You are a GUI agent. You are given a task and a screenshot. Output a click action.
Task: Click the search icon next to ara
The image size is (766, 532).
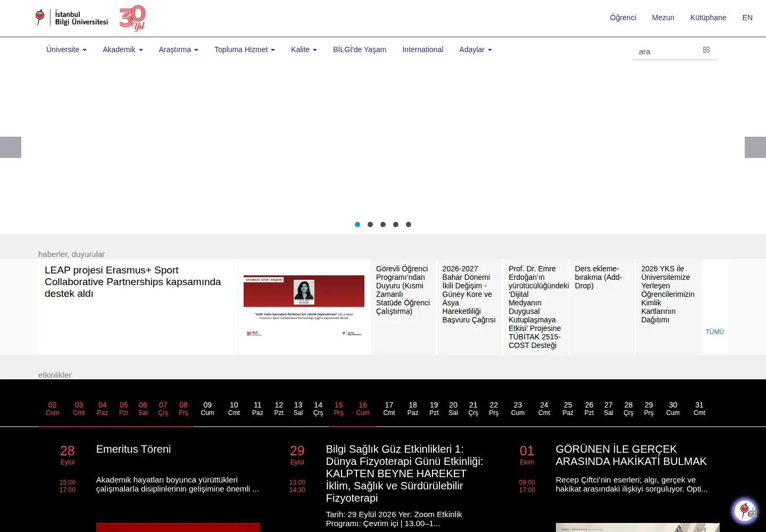click(x=706, y=49)
